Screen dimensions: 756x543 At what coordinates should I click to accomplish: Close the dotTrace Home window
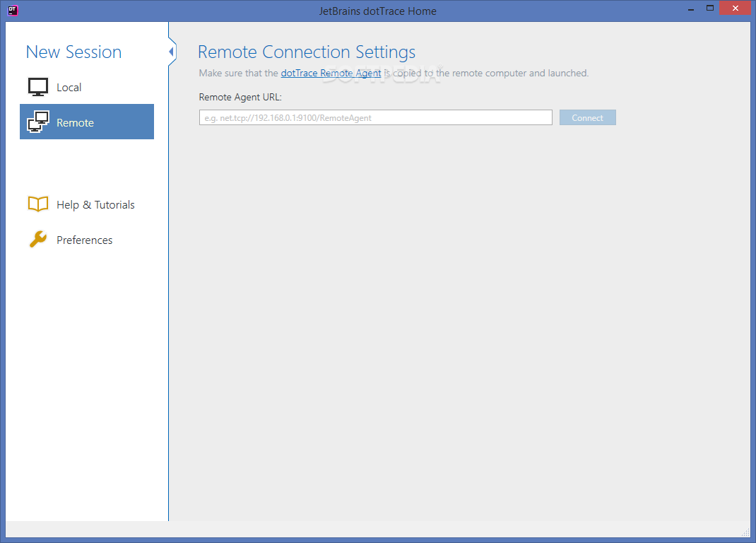736,8
